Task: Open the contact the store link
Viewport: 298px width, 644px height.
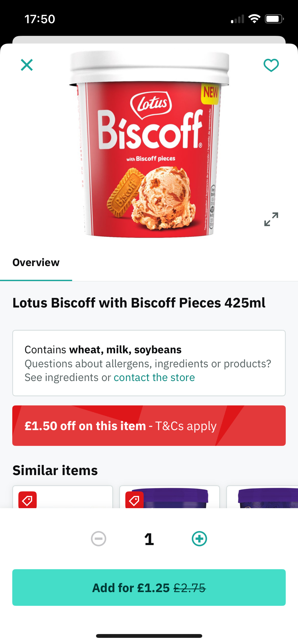Action: point(154,377)
